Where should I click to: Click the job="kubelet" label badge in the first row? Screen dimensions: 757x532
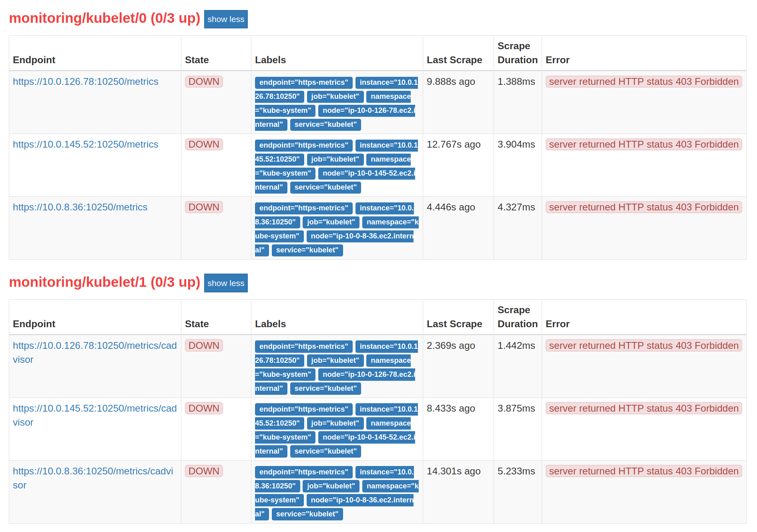(x=335, y=96)
